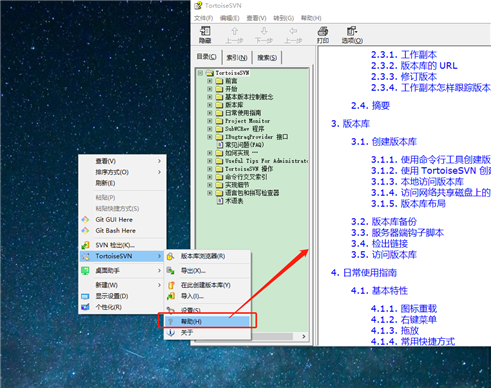Image resolution: width=491 pixels, height=388 pixels.
Task: Click the 版本库浏览器(R) repo browser icon
Action: (170, 256)
